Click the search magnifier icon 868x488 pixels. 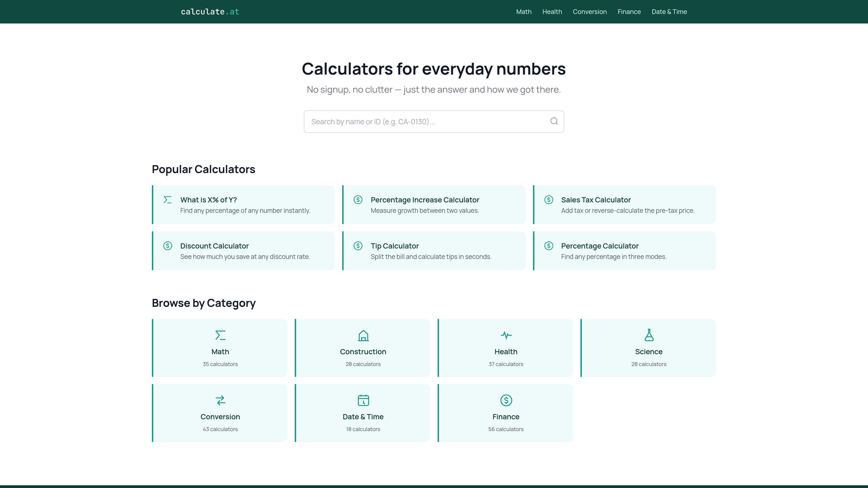(x=554, y=121)
